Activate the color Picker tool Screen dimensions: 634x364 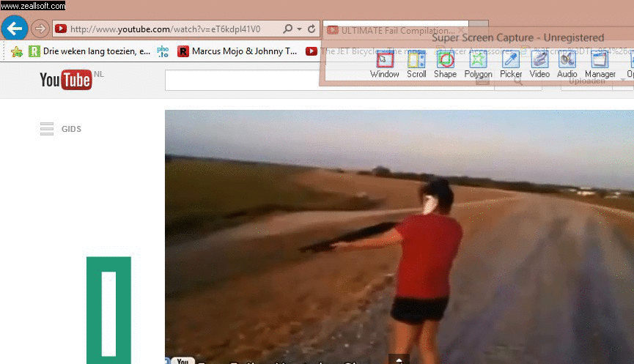511,64
